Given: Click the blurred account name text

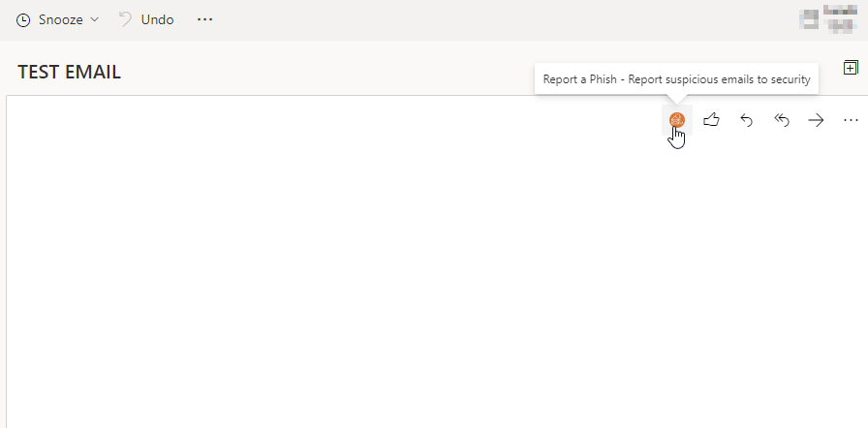Looking at the screenshot, I should coord(840,17).
